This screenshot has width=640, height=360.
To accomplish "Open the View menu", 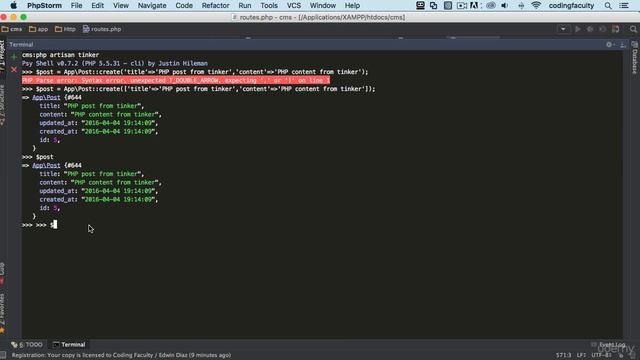I will pyautogui.click(x=121, y=5).
